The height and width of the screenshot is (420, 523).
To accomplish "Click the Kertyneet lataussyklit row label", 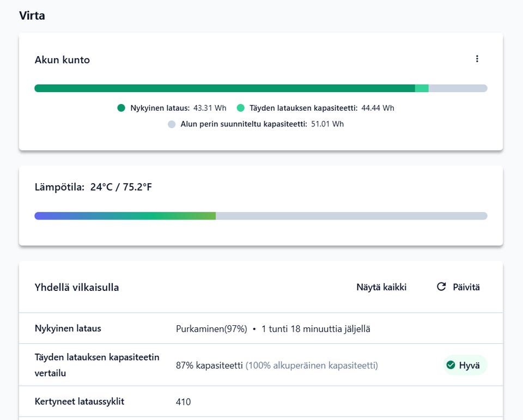I will click(x=80, y=401).
